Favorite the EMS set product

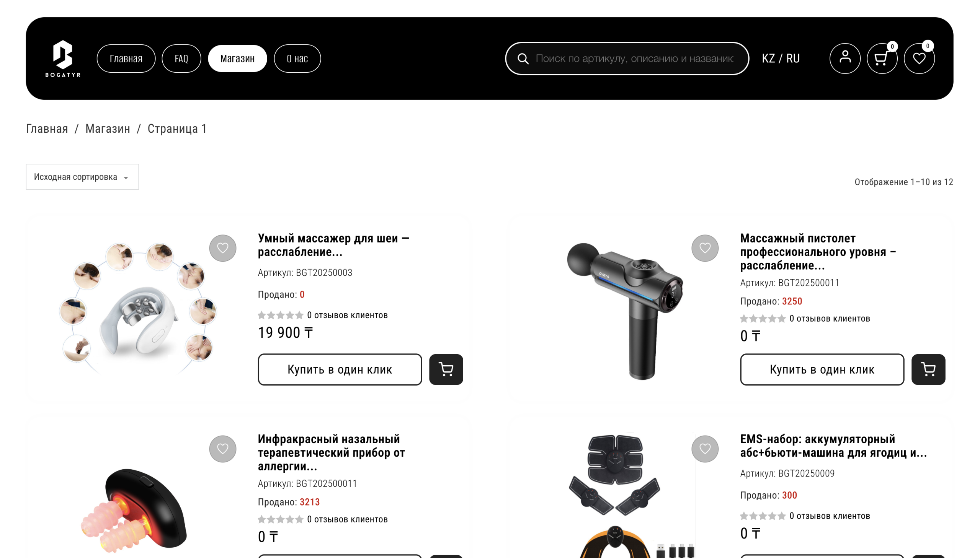[x=705, y=449]
